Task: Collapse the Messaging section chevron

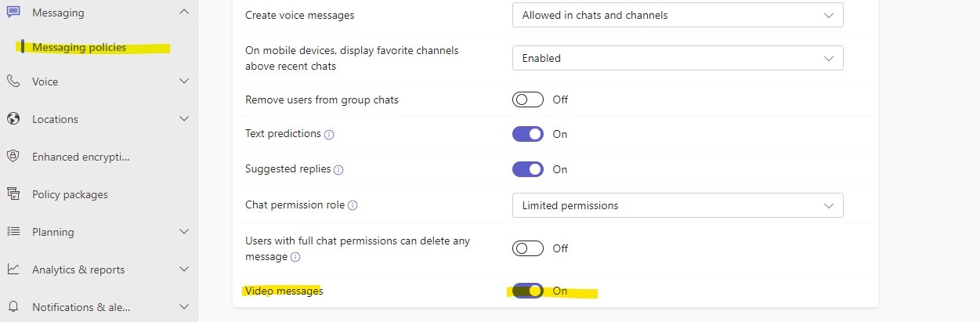Action: point(184,12)
